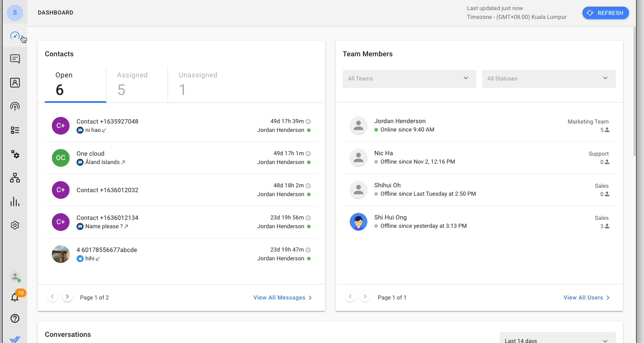Open the Messages icon in sidebar

(15, 59)
